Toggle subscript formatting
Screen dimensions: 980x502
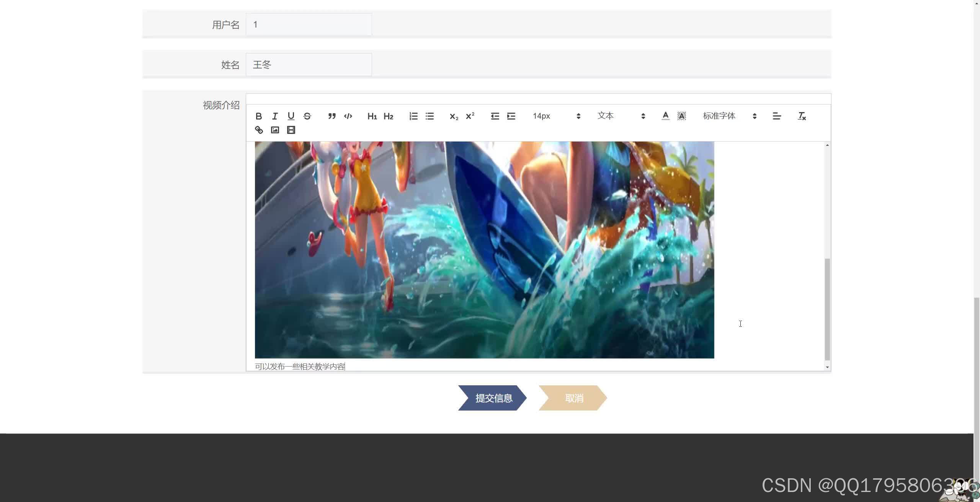[453, 116]
